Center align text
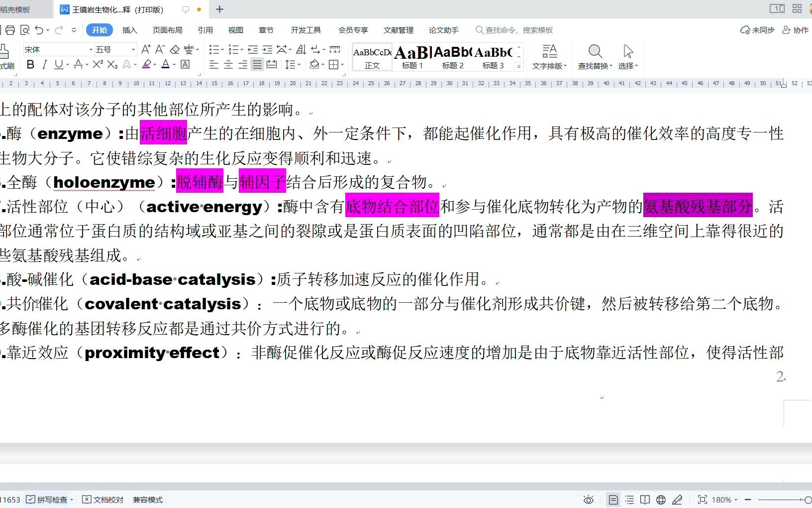The image size is (812, 508). [228, 64]
